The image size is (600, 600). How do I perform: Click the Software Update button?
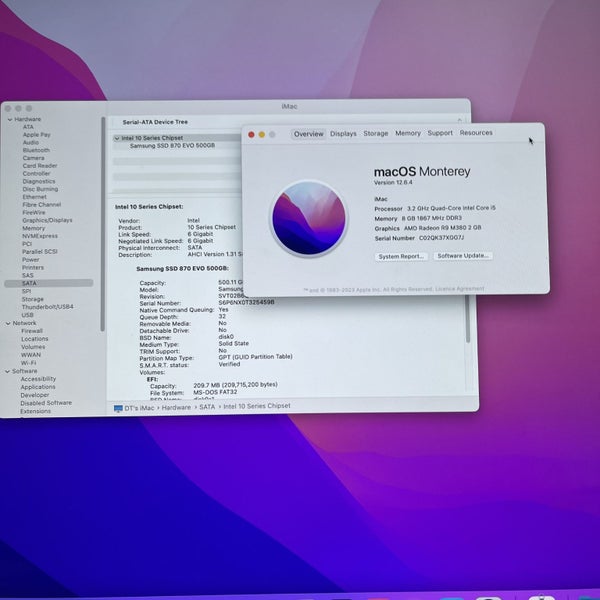point(463,256)
